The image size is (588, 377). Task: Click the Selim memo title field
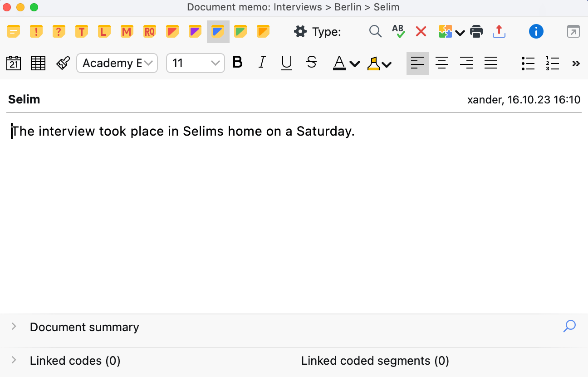pos(24,99)
